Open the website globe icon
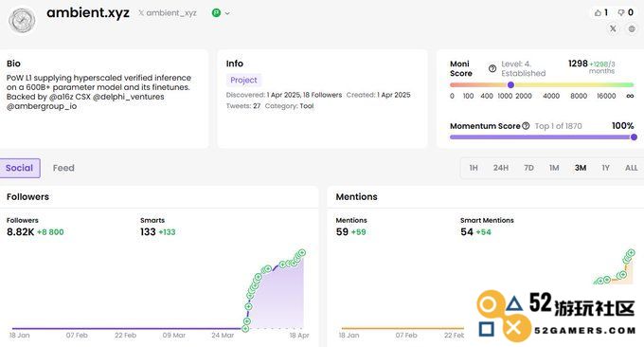The image size is (644, 347). (x=632, y=28)
